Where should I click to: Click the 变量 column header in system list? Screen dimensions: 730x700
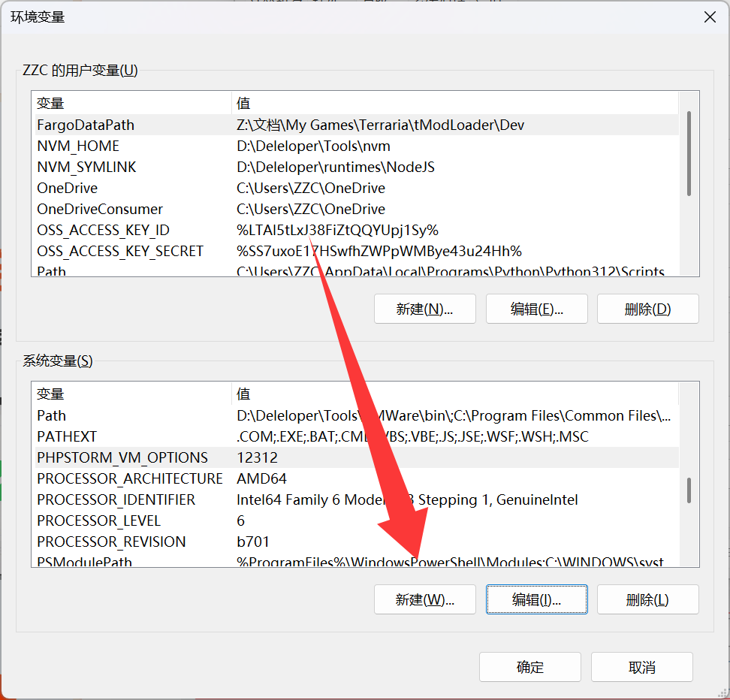[133, 394]
